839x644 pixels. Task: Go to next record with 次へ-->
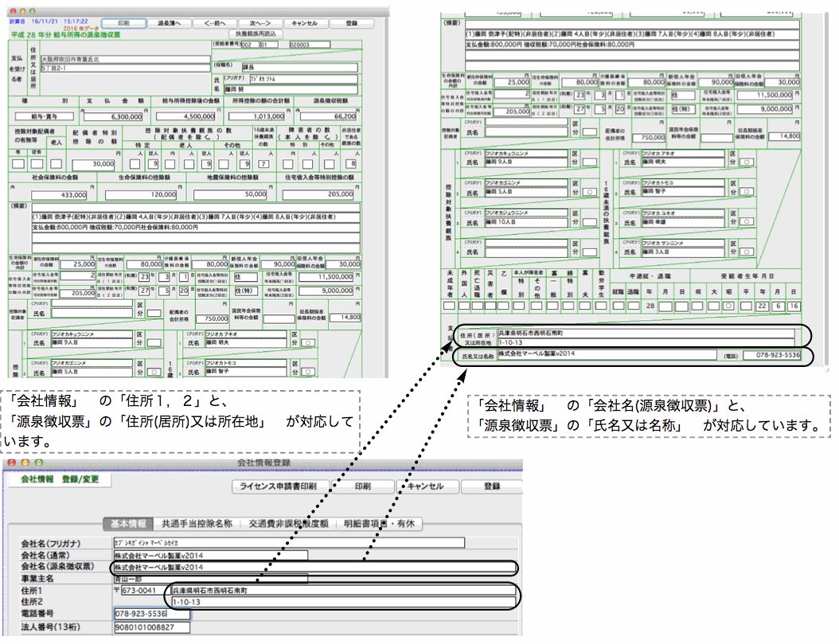[256, 24]
